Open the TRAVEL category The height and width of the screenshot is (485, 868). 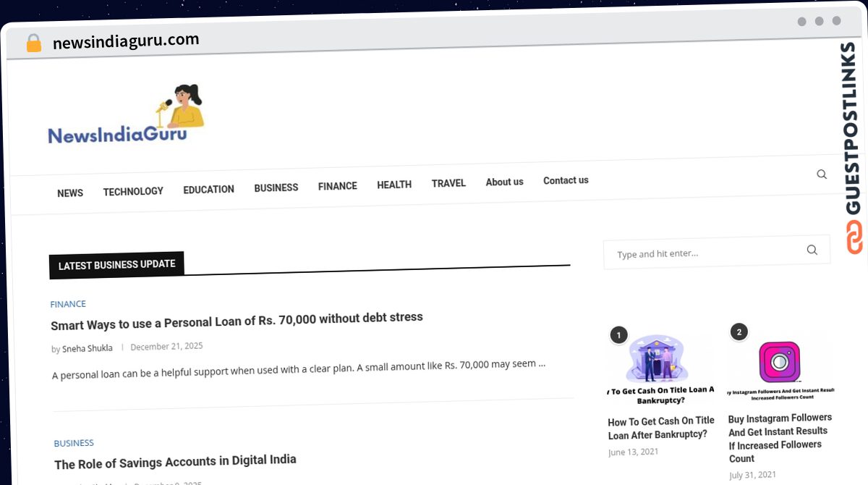tap(448, 183)
